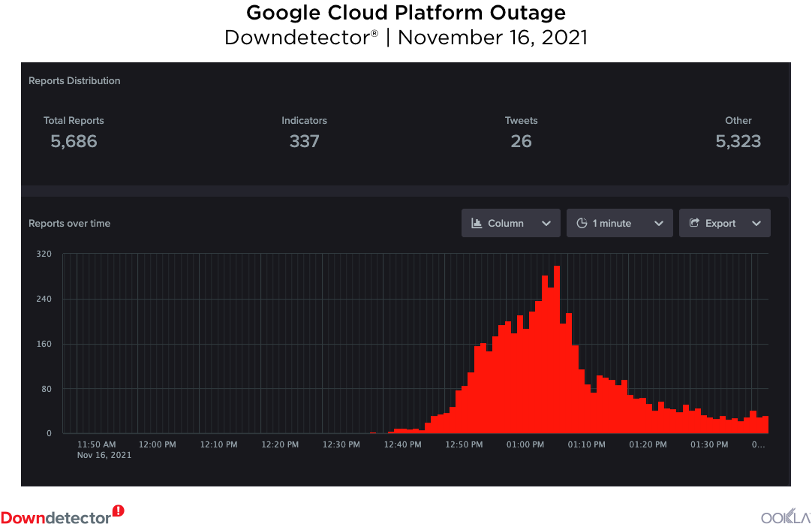Click the tallest peak bar in chart
Viewport: 812px width, 530px height.
[x=557, y=349]
